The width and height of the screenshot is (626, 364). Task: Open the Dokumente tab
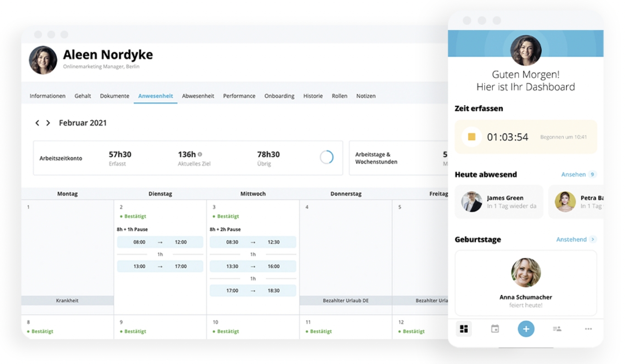click(114, 96)
